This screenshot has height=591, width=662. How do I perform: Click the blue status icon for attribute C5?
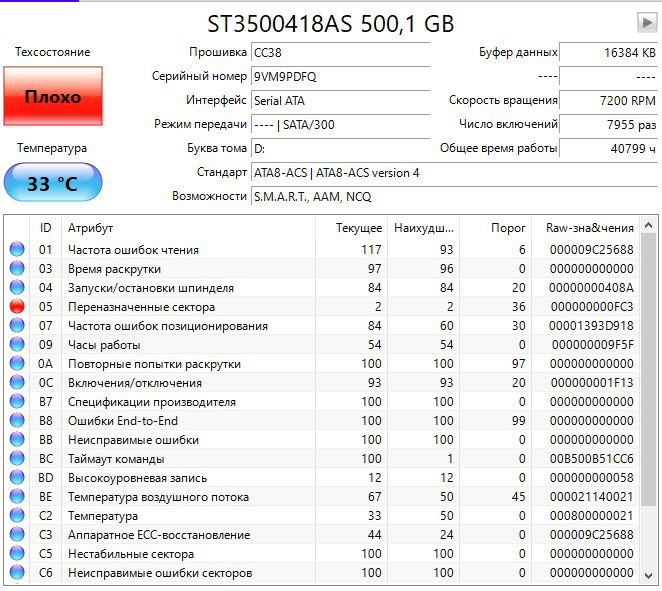[17, 553]
